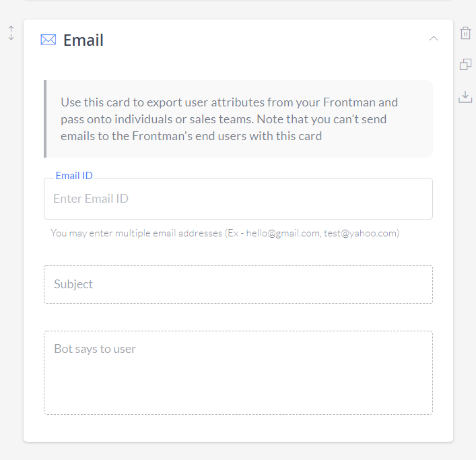Click the Frontman export info note
Screen dimensions: 476x460
point(229,119)
